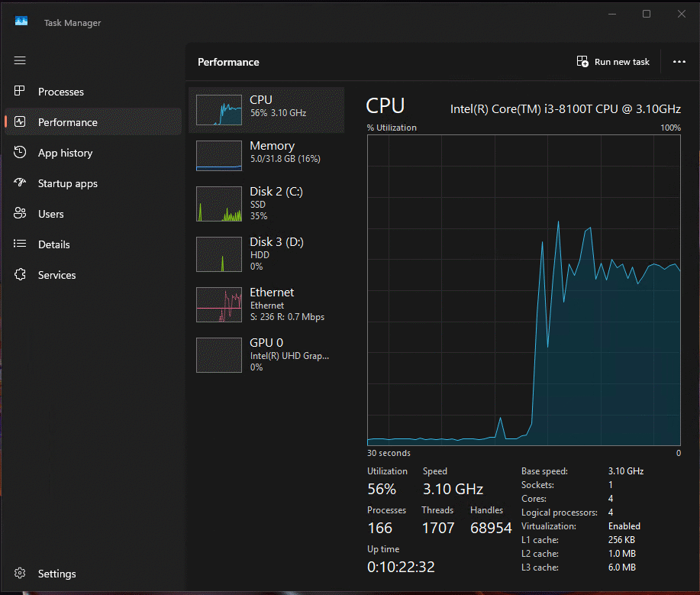
Task: Click the Processes sidebar icon
Action: tap(21, 92)
